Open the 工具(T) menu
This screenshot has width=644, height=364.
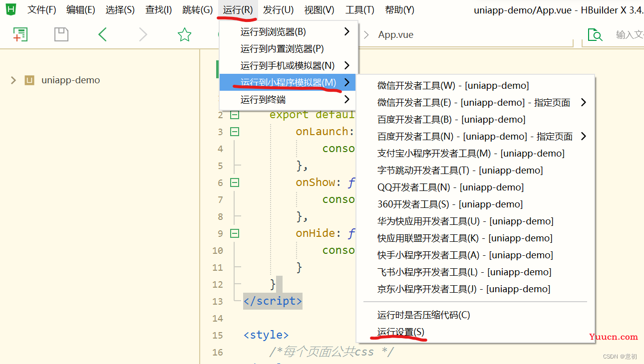pyautogui.click(x=360, y=10)
